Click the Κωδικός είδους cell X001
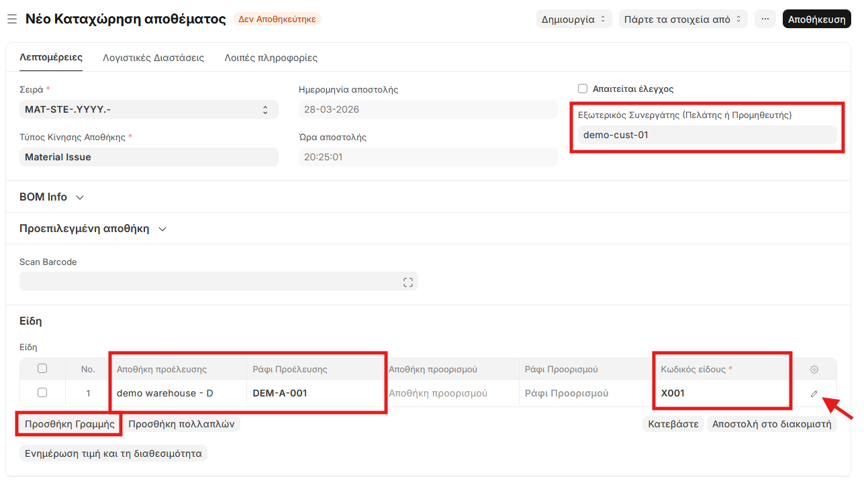Screen dimensions: 868x485 coord(721,393)
